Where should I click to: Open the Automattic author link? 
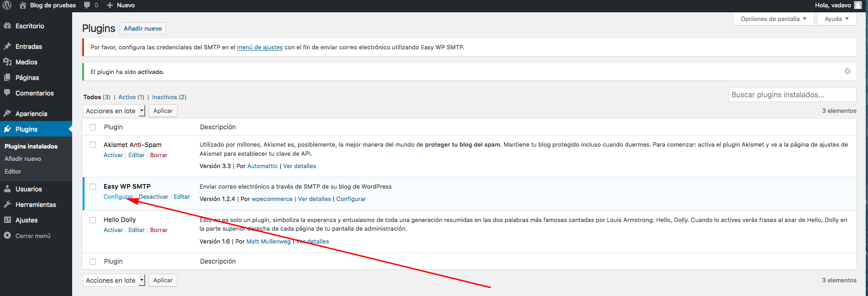point(263,166)
